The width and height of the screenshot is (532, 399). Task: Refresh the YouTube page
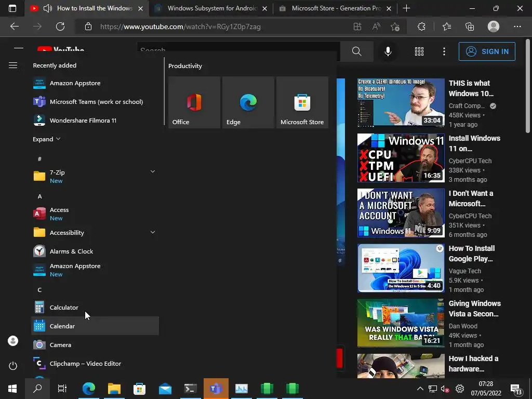click(x=60, y=26)
